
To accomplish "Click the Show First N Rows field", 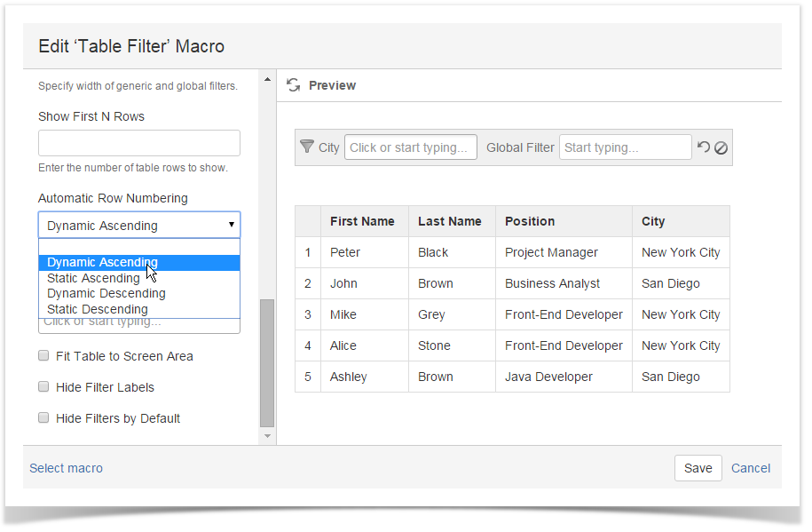I will [138, 142].
